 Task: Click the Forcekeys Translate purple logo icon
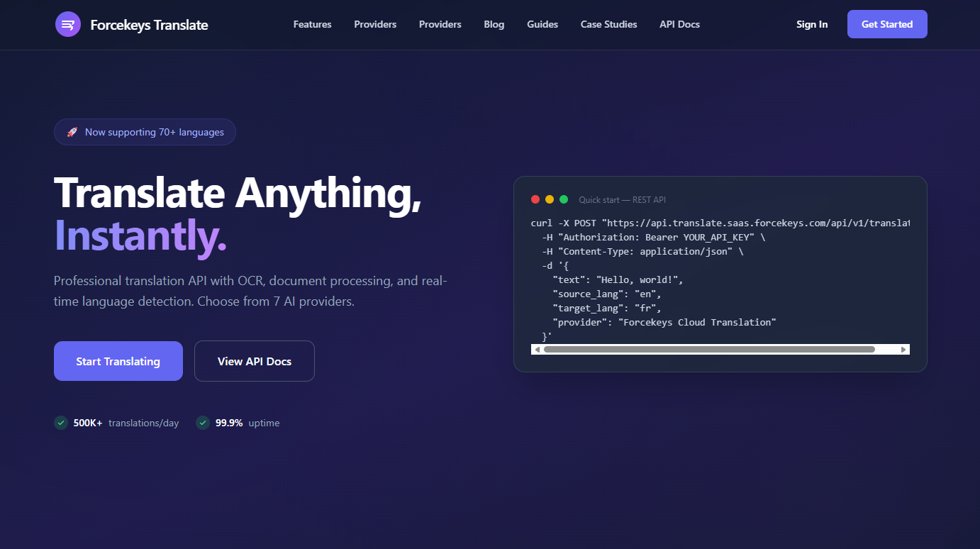[x=68, y=24]
